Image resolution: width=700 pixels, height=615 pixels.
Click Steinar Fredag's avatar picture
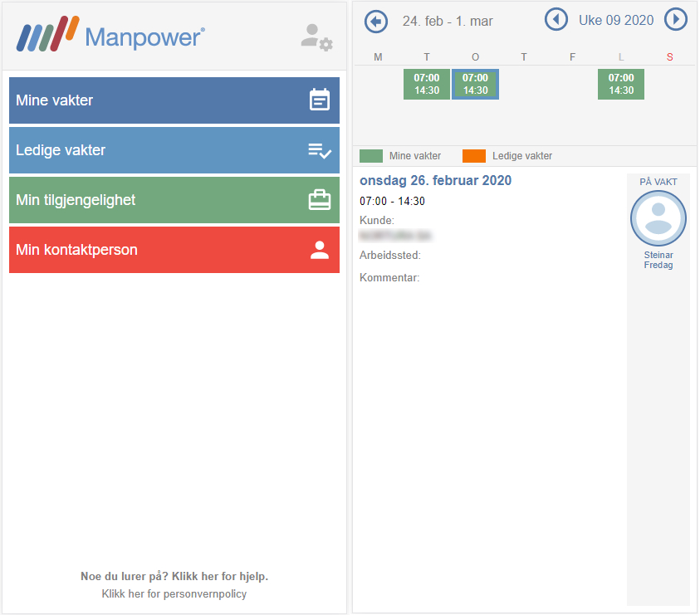click(x=658, y=218)
